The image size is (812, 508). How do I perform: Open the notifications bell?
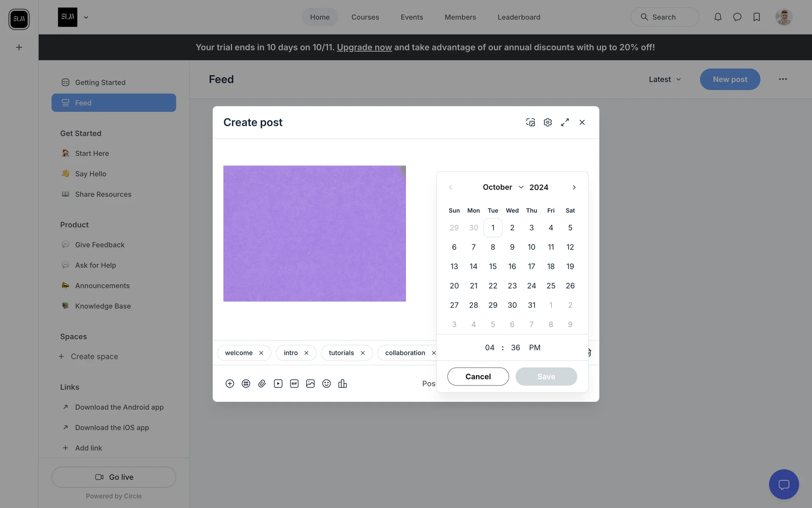(718, 17)
